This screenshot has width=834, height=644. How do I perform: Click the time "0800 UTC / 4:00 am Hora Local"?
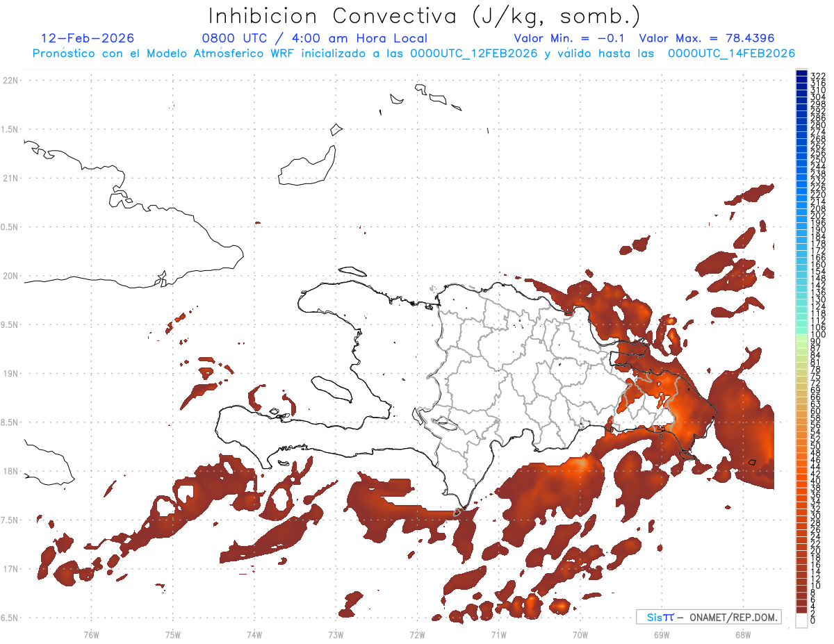[x=314, y=38]
